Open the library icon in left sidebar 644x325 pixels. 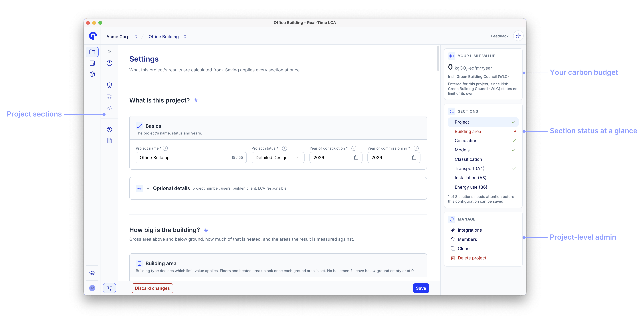tap(92, 63)
